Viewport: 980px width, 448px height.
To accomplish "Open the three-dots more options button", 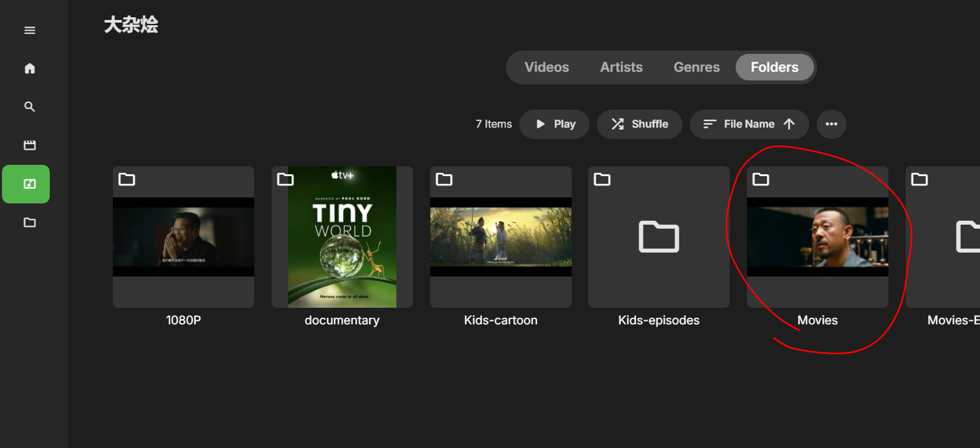I will [831, 124].
